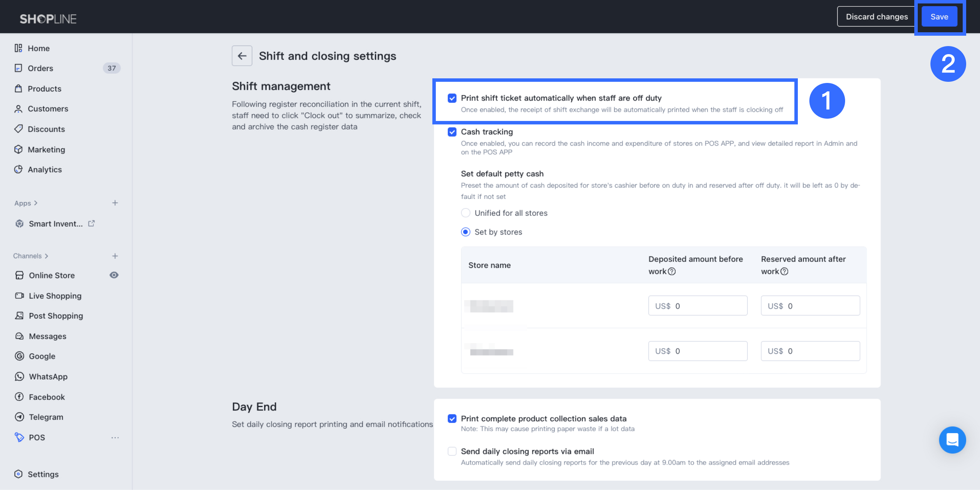Screen dimensions: 980x490
Task: Open the Orders menu item
Action: click(x=40, y=68)
